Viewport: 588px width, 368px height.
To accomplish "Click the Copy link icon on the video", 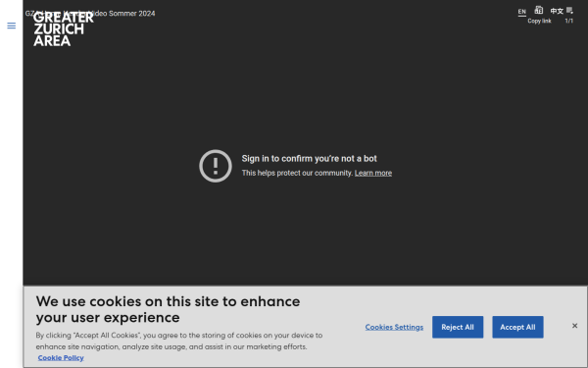I will (x=539, y=10).
